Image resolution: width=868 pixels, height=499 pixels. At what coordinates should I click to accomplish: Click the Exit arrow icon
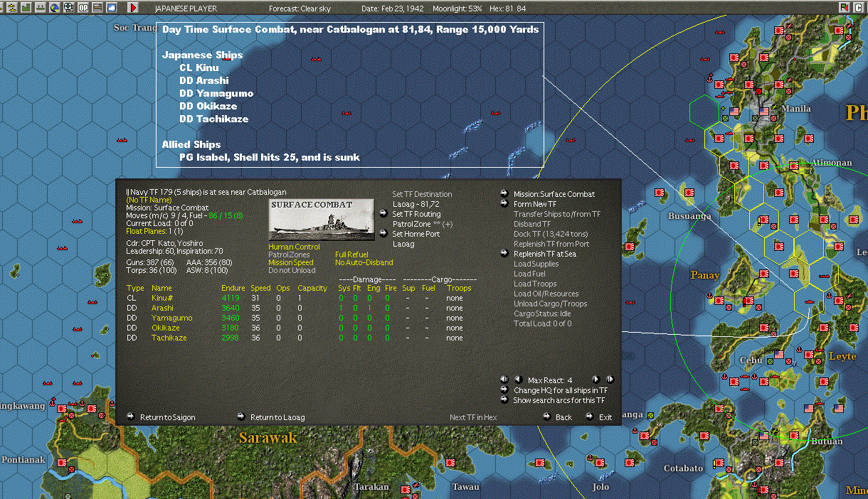tap(590, 417)
